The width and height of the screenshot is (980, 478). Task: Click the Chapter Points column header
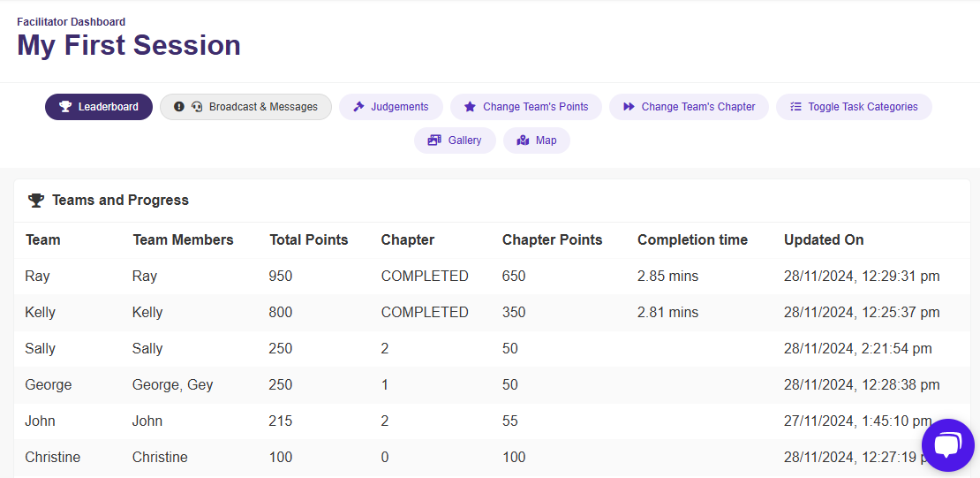click(x=553, y=239)
